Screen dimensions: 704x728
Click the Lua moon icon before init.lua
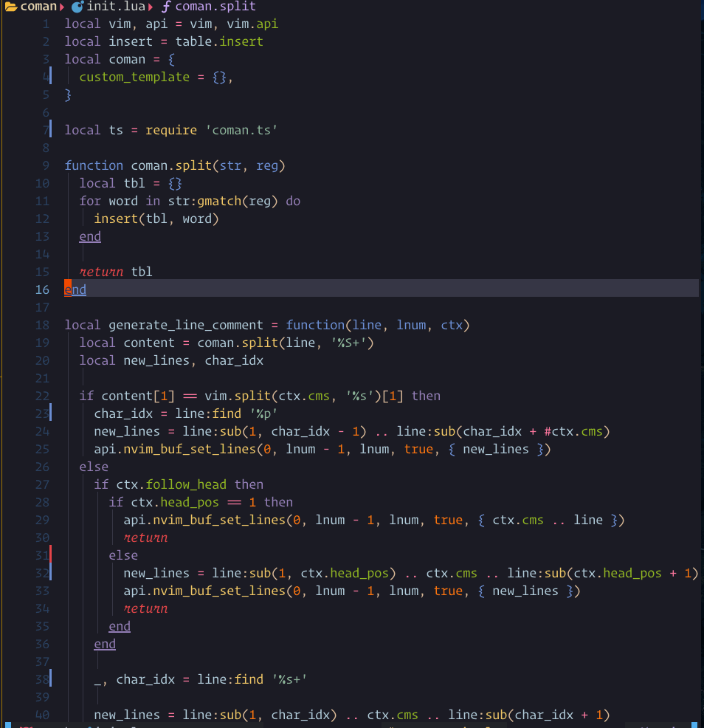click(x=79, y=7)
